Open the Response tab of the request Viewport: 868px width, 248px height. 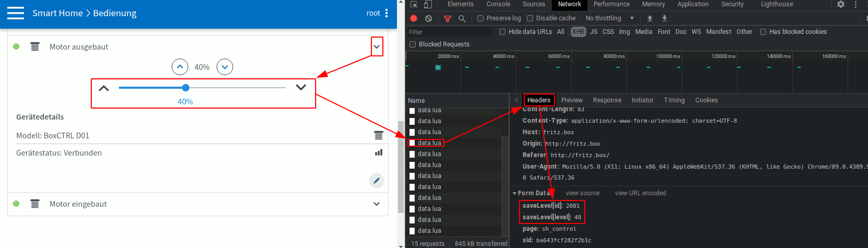click(607, 100)
